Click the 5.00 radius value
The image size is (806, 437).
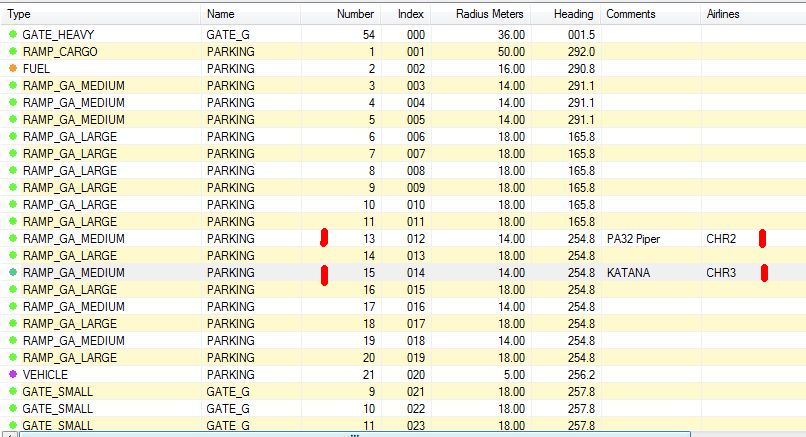pyautogui.click(x=515, y=374)
